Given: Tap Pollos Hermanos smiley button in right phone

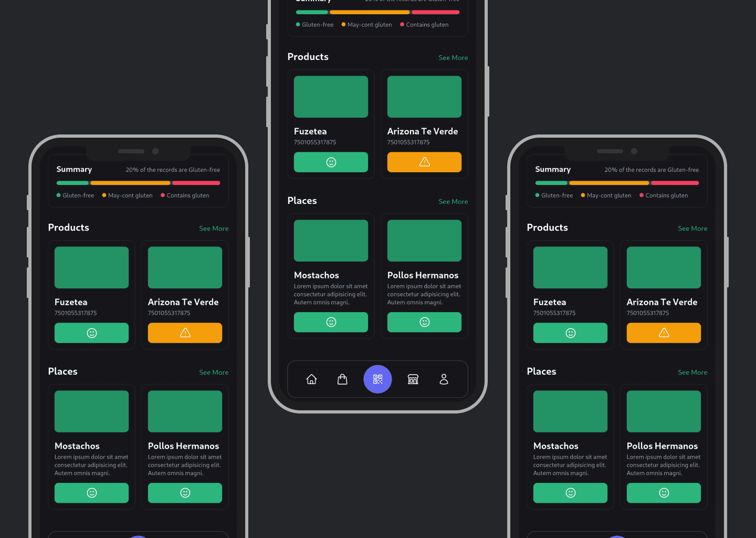Looking at the screenshot, I should [x=664, y=493].
